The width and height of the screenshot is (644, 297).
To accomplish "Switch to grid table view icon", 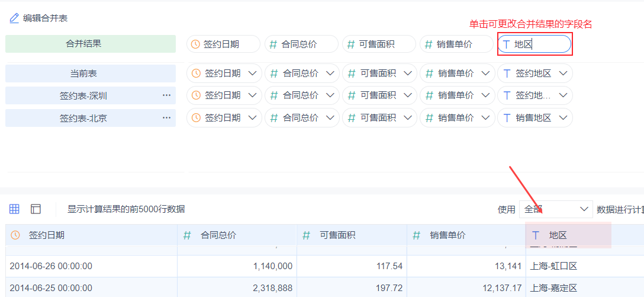I will coord(14,209).
